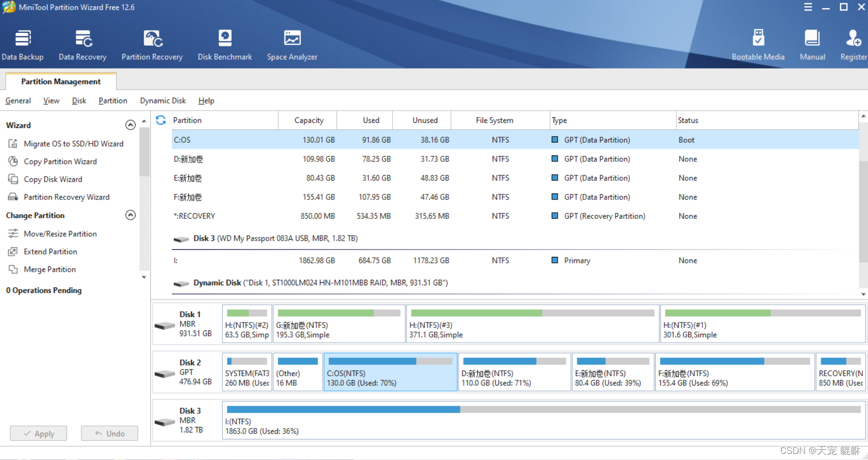
Task: Click the Apply button
Action: point(39,433)
